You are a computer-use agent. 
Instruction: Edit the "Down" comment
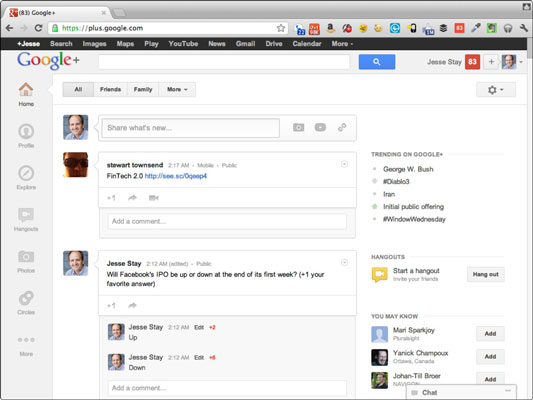pos(199,358)
